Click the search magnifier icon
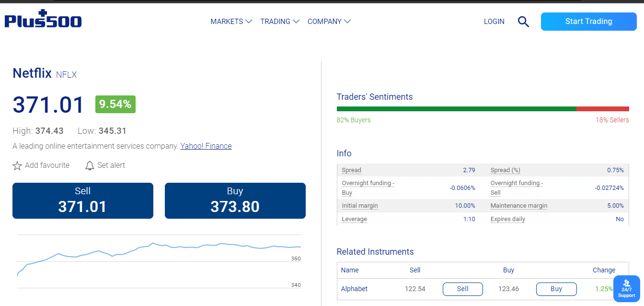This screenshot has width=644, height=306. [x=523, y=22]
